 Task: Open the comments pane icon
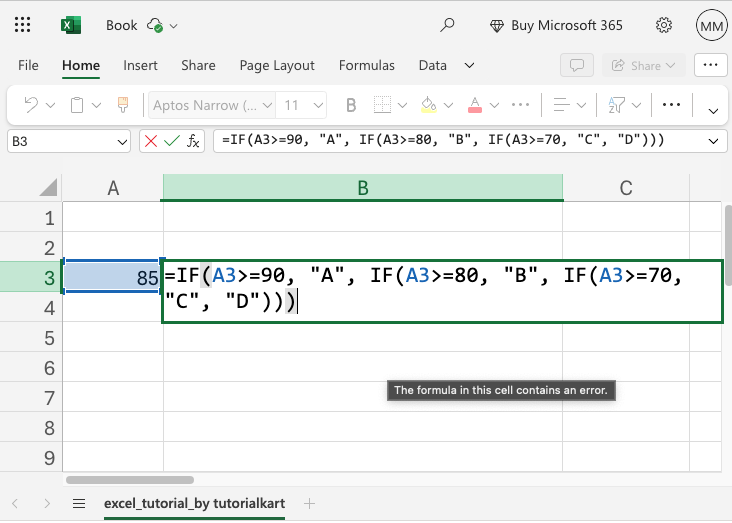[576, 65]
